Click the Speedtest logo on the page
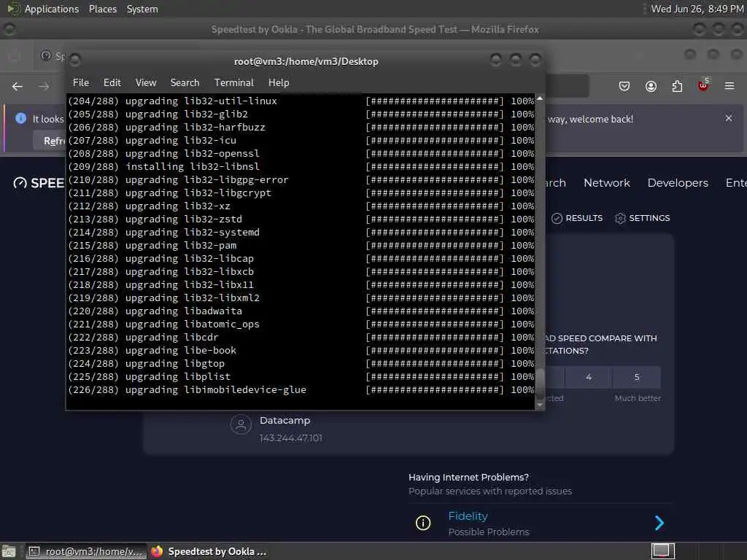The height and width of the screenshot is (560, 747). (38, 183)
